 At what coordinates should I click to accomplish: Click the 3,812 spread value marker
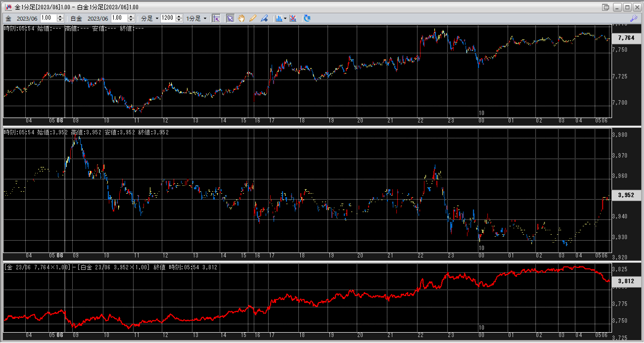click(x=626, y=281)
